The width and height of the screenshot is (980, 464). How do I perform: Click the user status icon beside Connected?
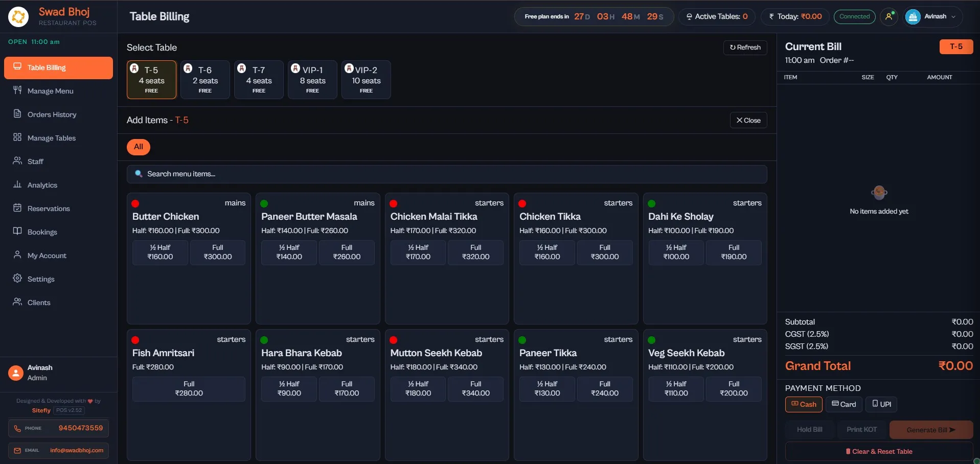(x=890, y=16)
